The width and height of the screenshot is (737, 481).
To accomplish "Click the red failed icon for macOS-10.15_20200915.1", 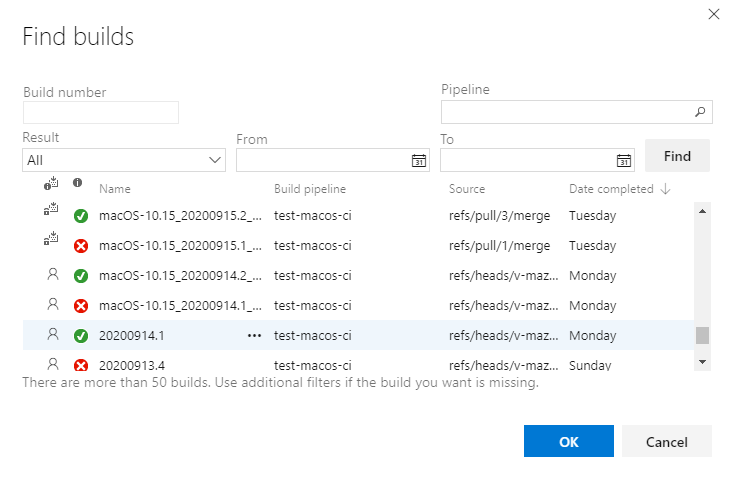I will [81, 246].
